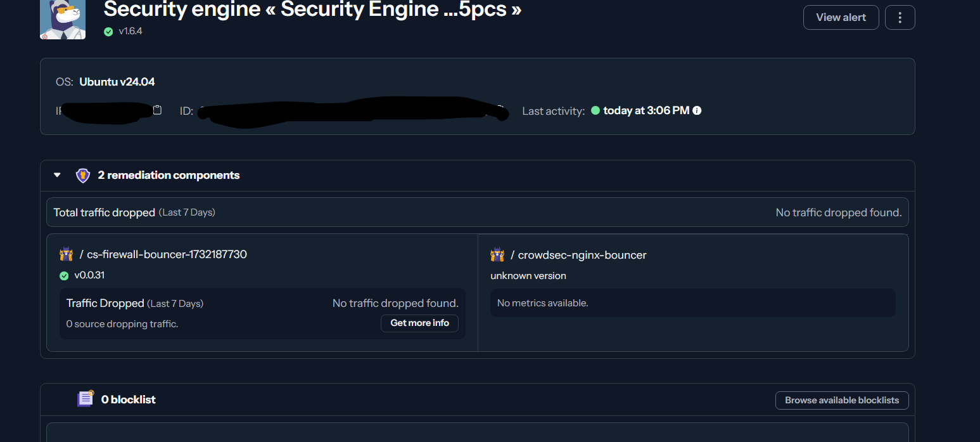
Task: Open Browse available blocklists
Action: [x=842, y=400]
